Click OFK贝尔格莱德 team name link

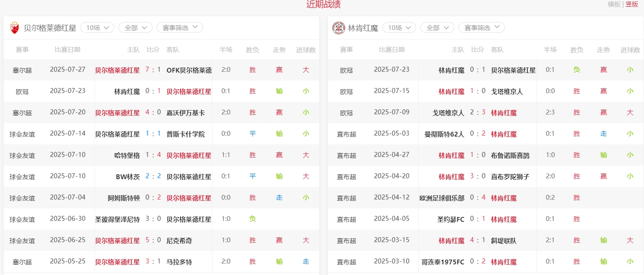pyautogui.click(x=189, y=70)
